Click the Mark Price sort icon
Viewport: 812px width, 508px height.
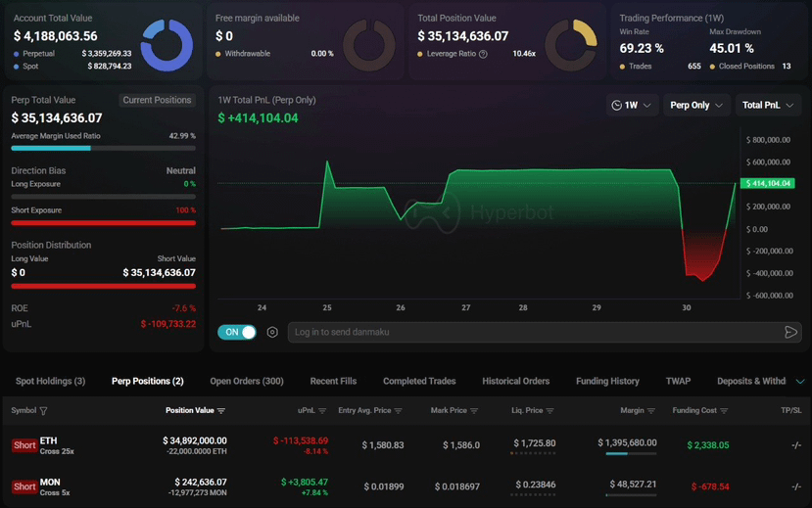474,411
